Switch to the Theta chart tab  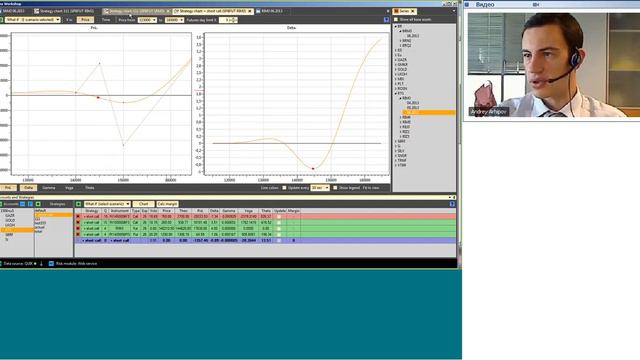pos(89,188)
